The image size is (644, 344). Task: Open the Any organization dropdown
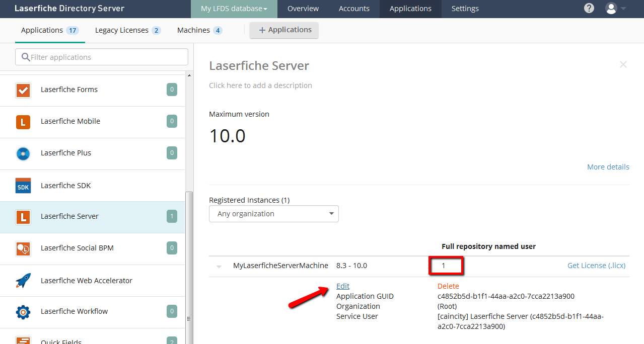[x=274, y=214]
